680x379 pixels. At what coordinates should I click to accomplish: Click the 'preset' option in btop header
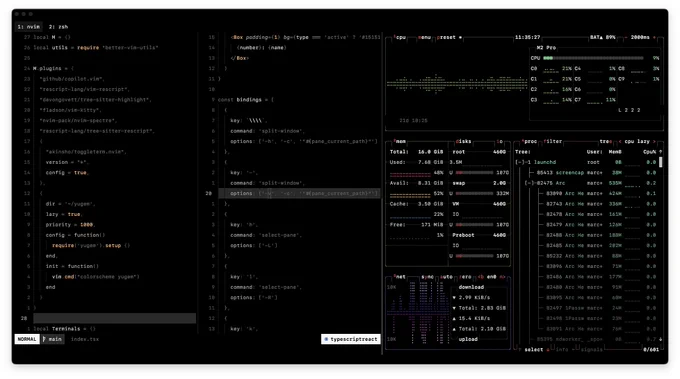(x=447, y=37)
